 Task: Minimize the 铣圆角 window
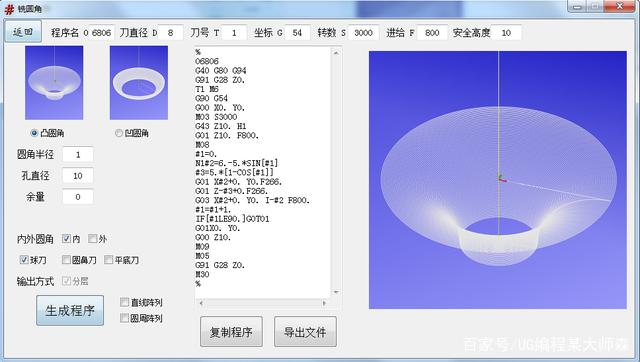(x=577, y=6)
